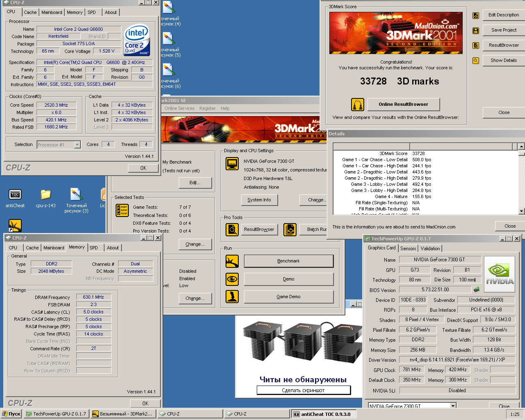
Task: Open the About tab in top CPU-Z
Action: click(111, 12)
